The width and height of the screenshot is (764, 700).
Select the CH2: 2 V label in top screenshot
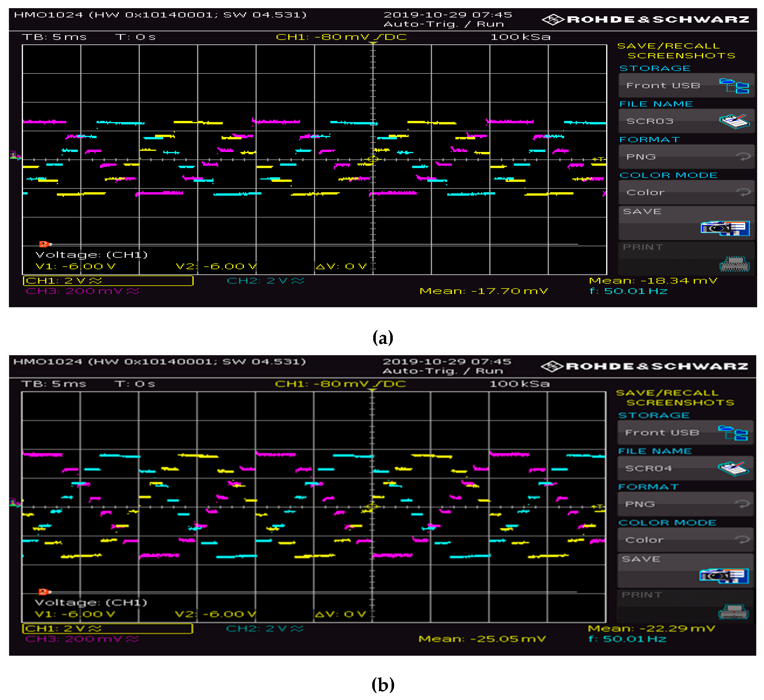(x=265, y=281)
